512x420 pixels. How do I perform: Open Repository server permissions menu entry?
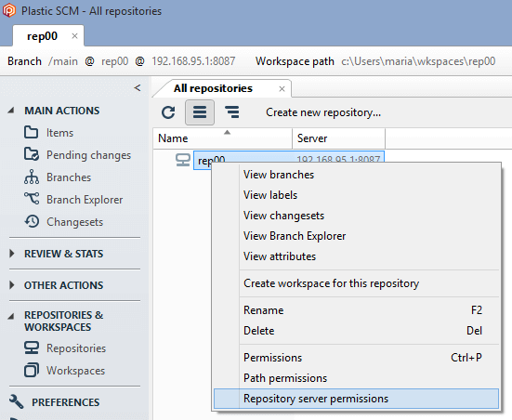(356, 399)
